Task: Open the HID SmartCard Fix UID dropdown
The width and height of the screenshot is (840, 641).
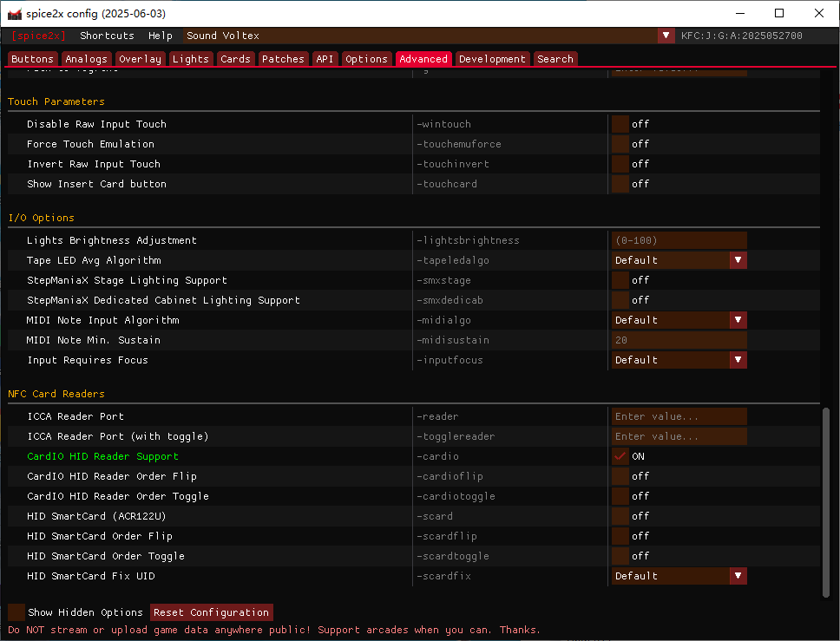Action: pyautogui.click(x=738, y=576)
